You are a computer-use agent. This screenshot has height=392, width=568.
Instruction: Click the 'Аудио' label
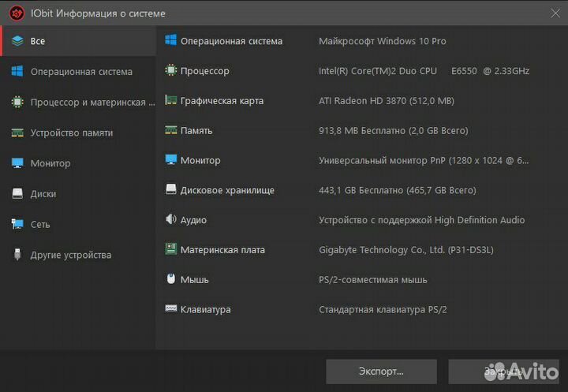[193, 220]
